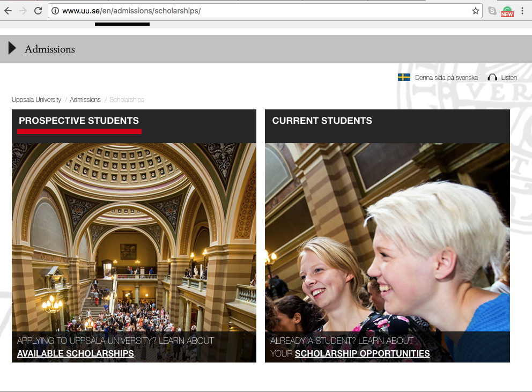This screenshot has width=532, height=392.
Task: Click the headphones Listen icon
Action: click(492, 77)
